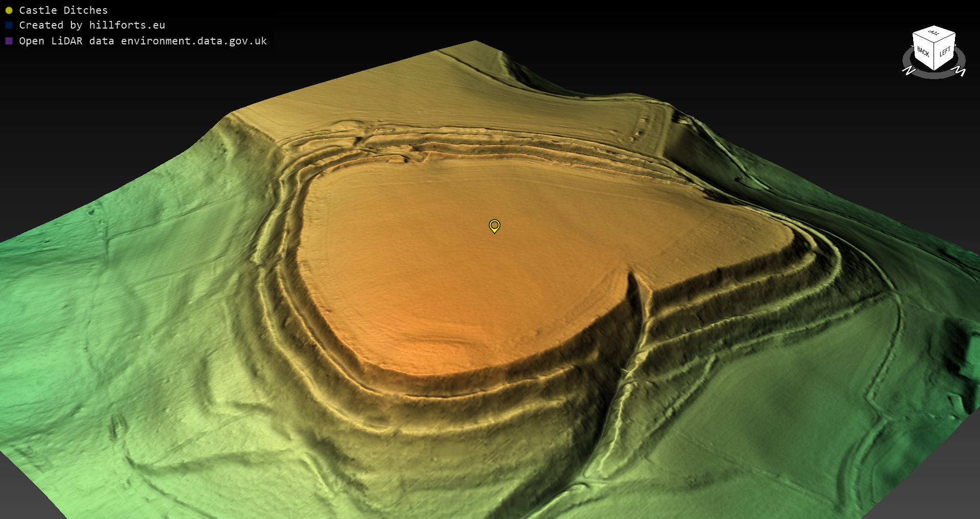The image size is (980, 519).
Task: Click the yellow location pin on the hillfort
Action: [x=494, y=226]
